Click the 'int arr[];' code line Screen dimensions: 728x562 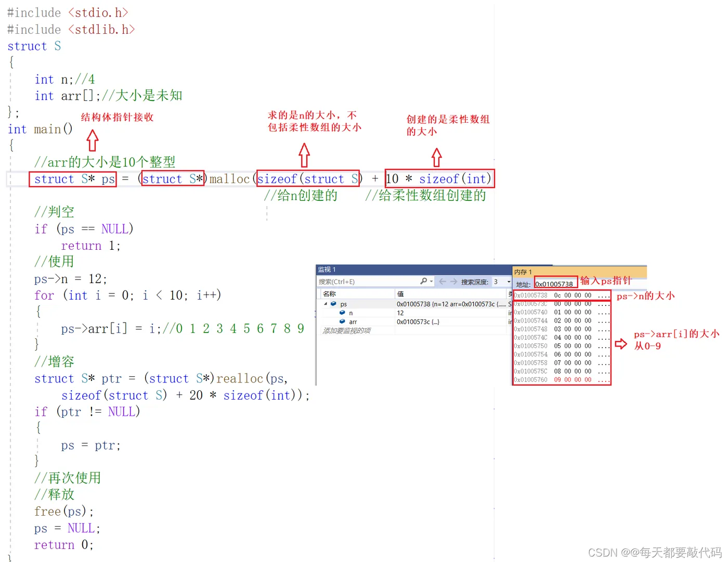[108, 96]
